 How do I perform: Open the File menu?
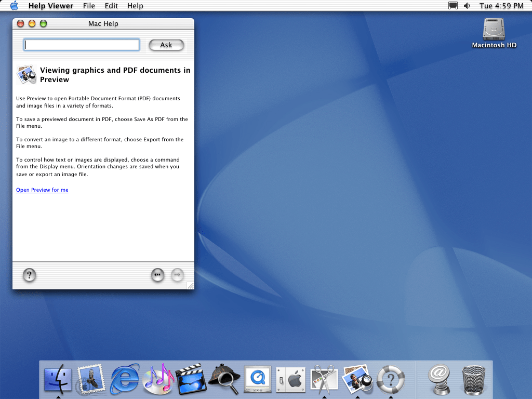(x=89, y=6)
